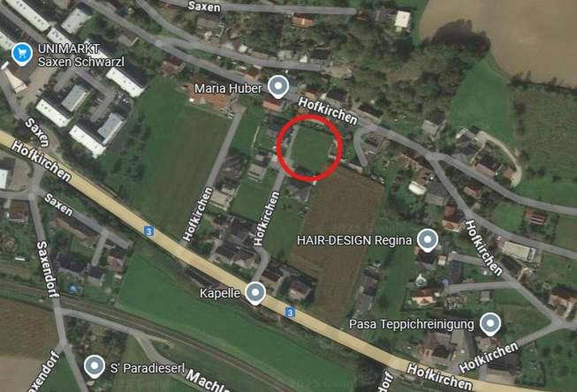Click Saxendorf street label
Screen dimensions: 577x392
[47, 269]
